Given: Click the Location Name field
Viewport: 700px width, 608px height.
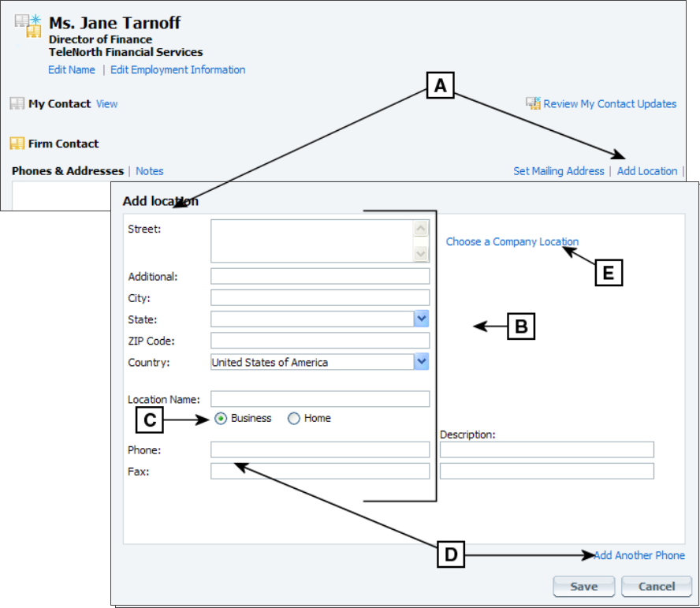Looking at the screenshot, I should pos(320,399).
